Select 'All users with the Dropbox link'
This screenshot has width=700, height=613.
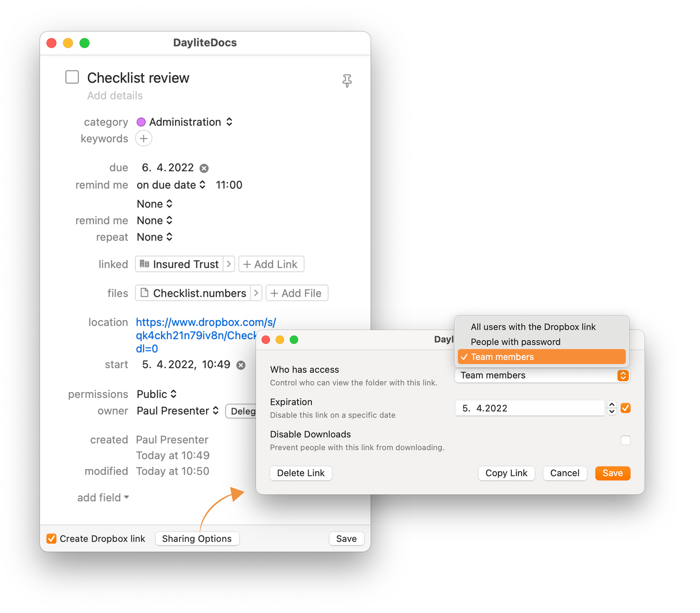pyautogui.click(x=542, y=327)
